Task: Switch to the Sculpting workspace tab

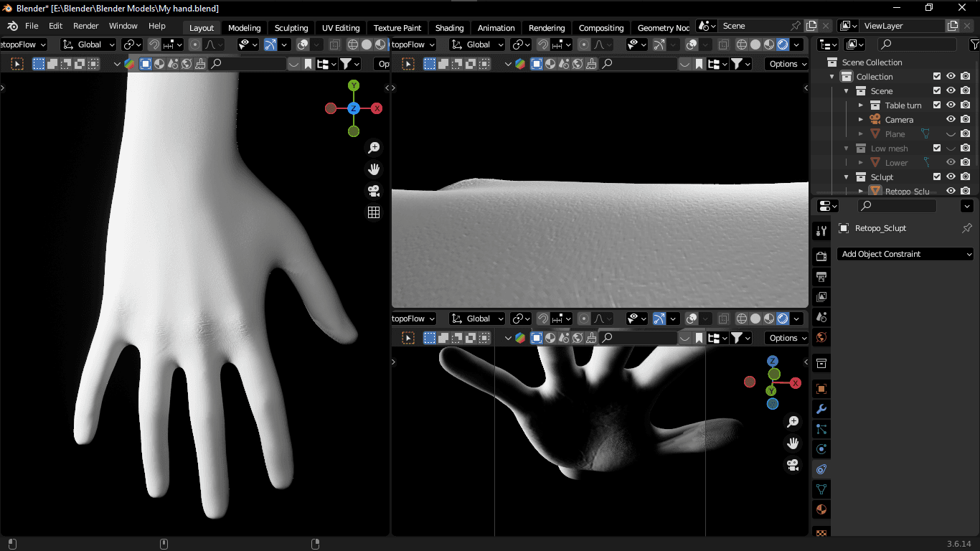Action: pos(291,28)
